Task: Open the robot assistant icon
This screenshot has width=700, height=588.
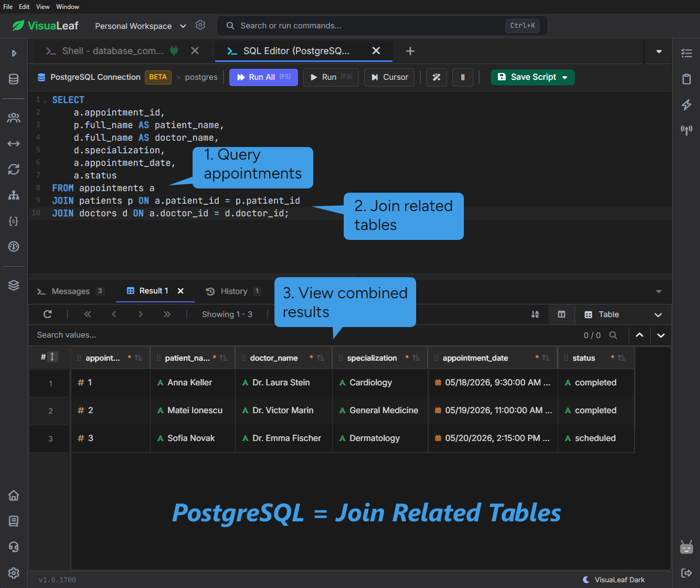Action: 686,547
